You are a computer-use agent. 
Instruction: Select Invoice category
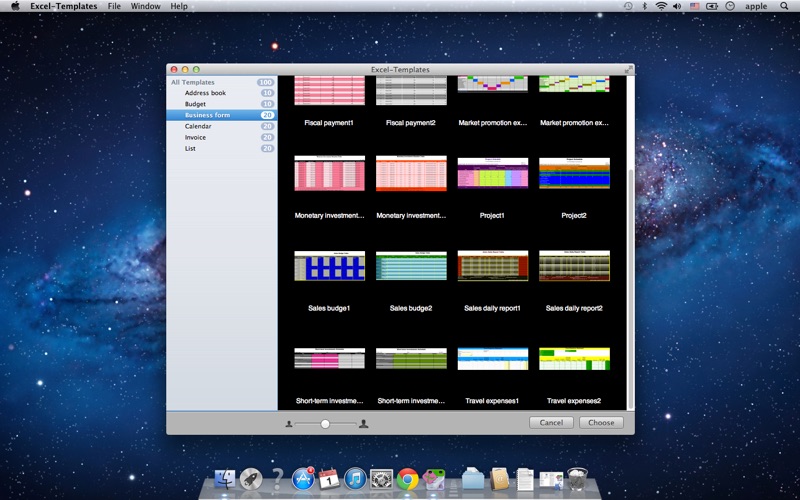[222, 137]
